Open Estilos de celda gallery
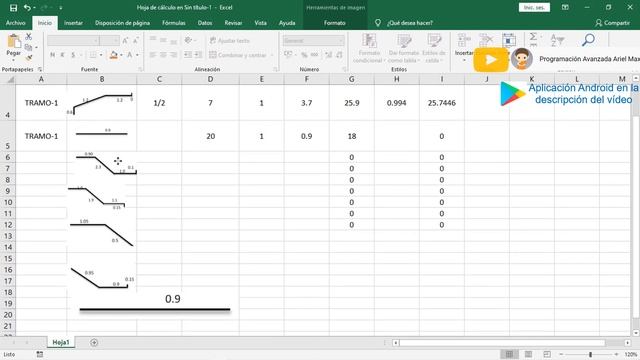The height and width of the screenshot is (360, 640). point(434,49)
